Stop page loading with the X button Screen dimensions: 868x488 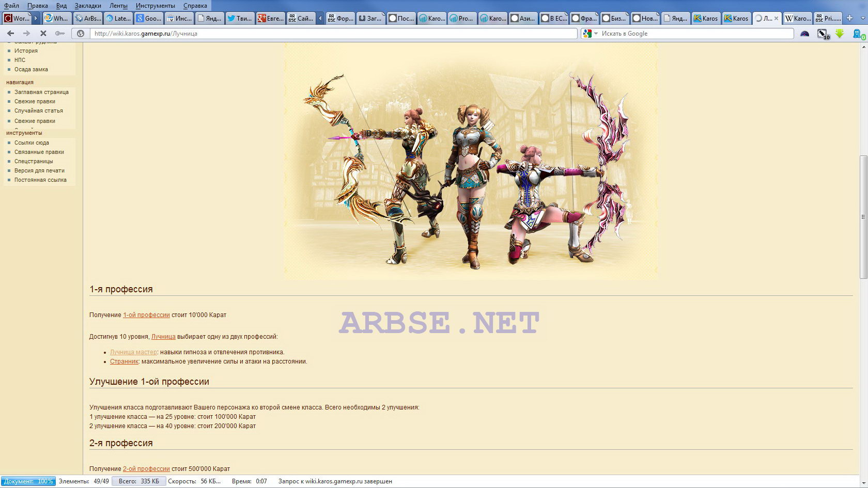point(43,33)
